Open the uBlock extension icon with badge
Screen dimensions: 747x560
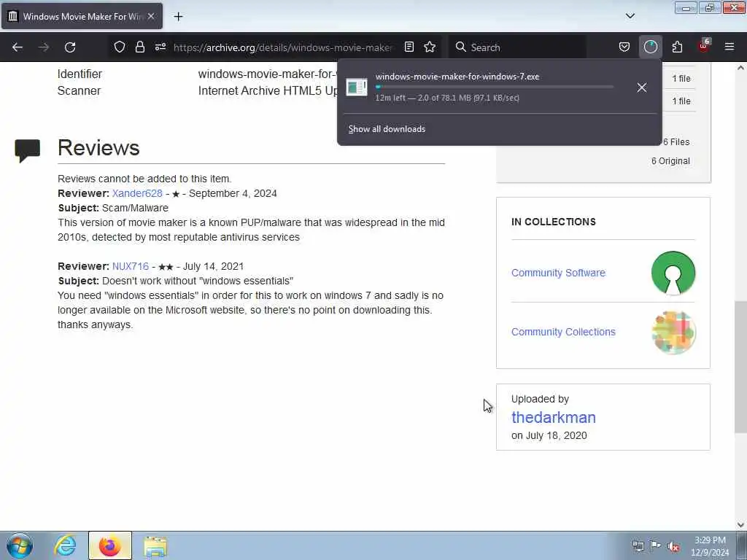tap(704, 46)
